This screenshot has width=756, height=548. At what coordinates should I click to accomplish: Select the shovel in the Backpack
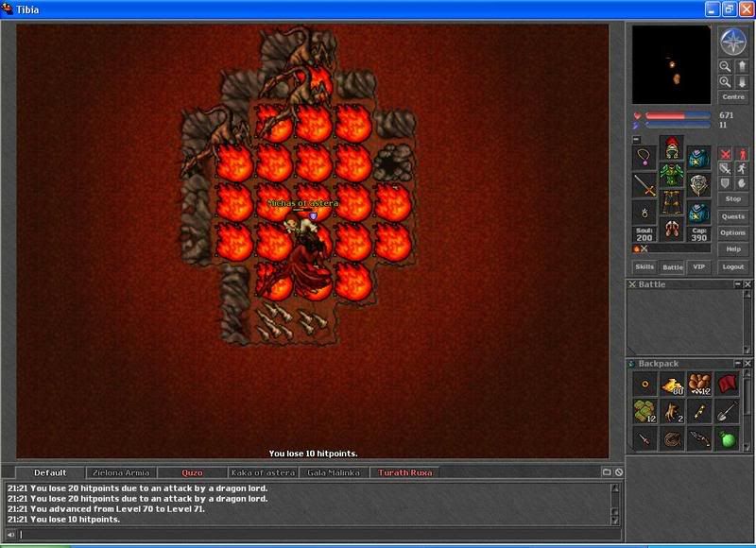(727, 412)
